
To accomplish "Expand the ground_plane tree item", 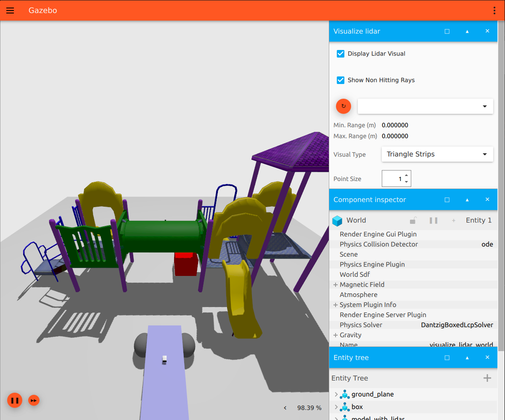I will [336, 394].
